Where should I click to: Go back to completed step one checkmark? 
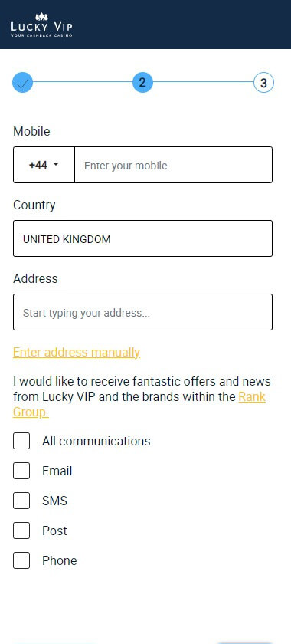coord(22,83)
